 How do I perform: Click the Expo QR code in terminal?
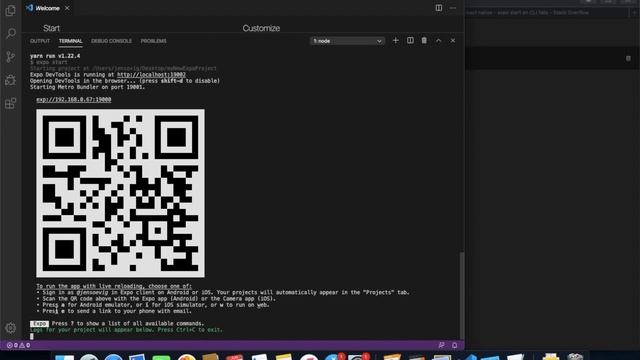point(120,193)
